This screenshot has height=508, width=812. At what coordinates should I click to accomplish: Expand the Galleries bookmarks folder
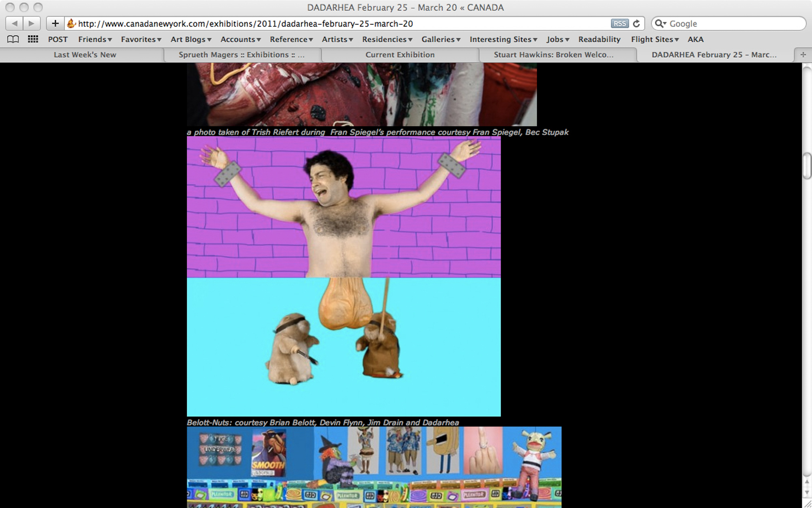441,39
